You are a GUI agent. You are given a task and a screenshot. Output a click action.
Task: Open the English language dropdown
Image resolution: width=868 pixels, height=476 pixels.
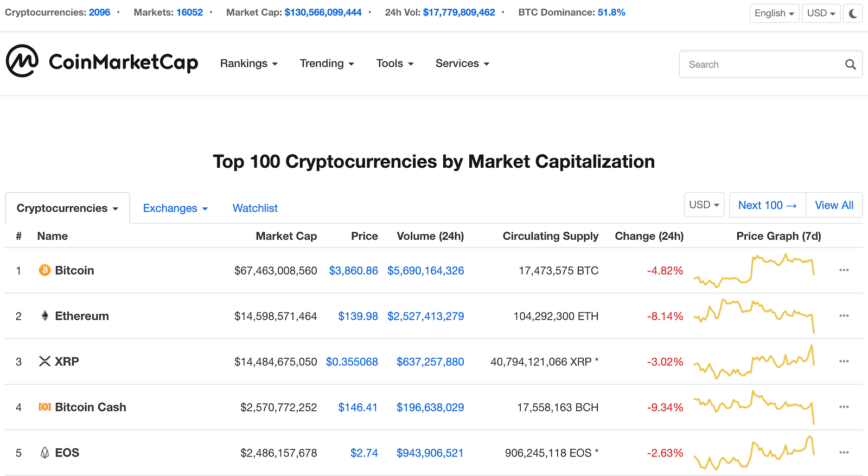[x=774, y=13]
